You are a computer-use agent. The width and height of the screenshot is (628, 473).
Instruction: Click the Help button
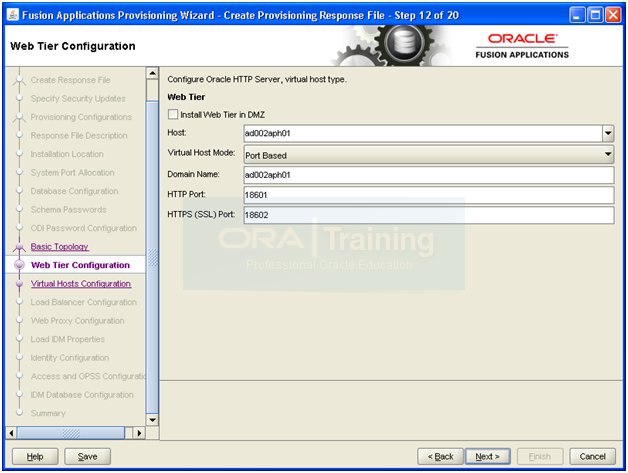[x=35, y=456]
